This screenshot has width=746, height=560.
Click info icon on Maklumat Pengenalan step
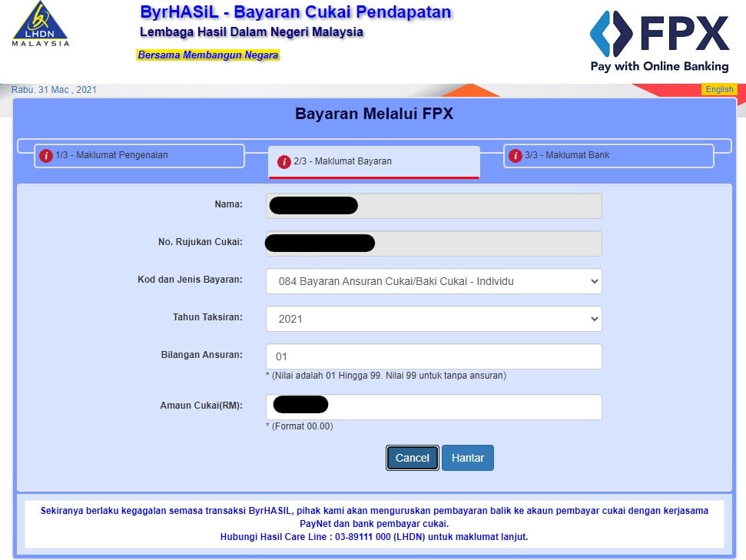point(45,156)
